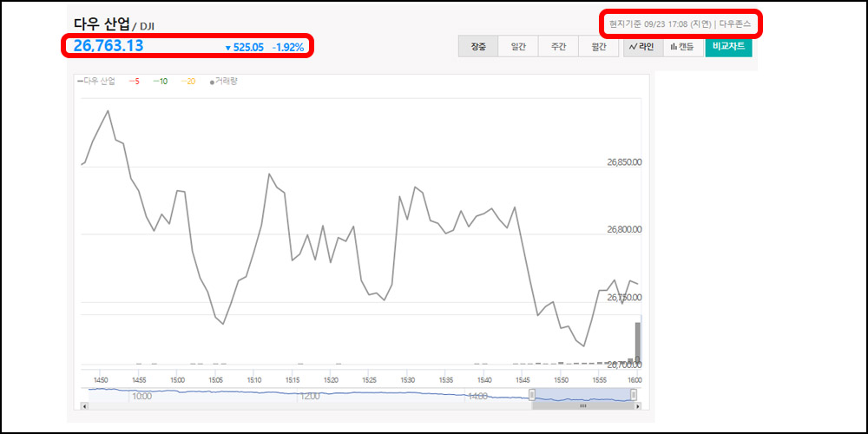Viewport: 868px width, 434px height.
Task: Click the navigator scrollbar thumb
Action: click(x=582, y=405)
